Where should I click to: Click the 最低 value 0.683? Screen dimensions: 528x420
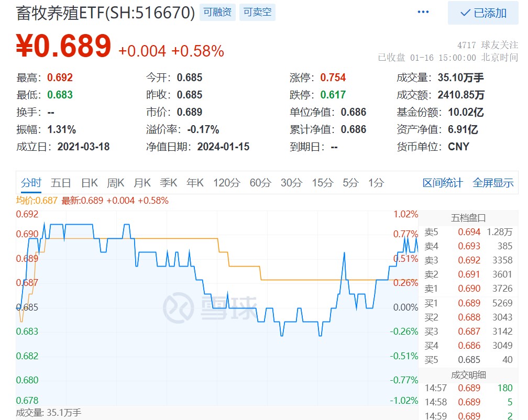[x=60, y=95]
